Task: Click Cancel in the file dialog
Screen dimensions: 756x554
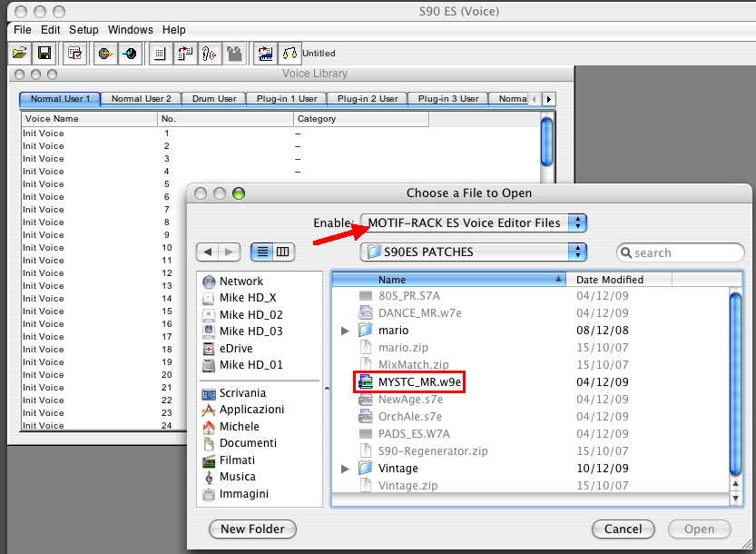Action: click(x=623, y=529)
